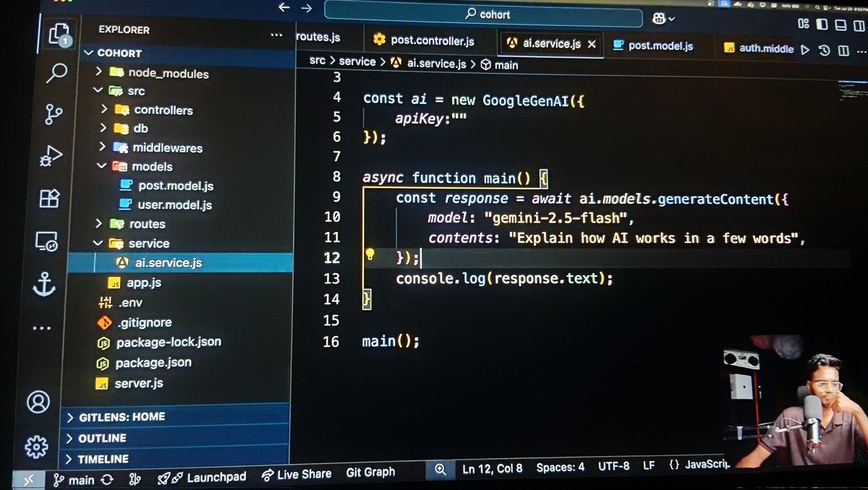Collapse the models folder
The width and height of the screenshot is (868, 490).
pyautogui.click(x=102, y=166)
